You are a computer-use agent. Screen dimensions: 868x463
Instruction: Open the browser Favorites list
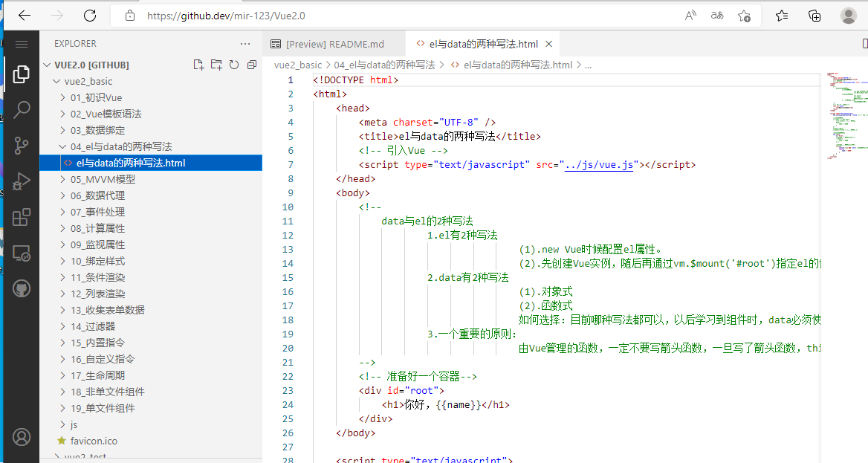click(x=782, y=16)
